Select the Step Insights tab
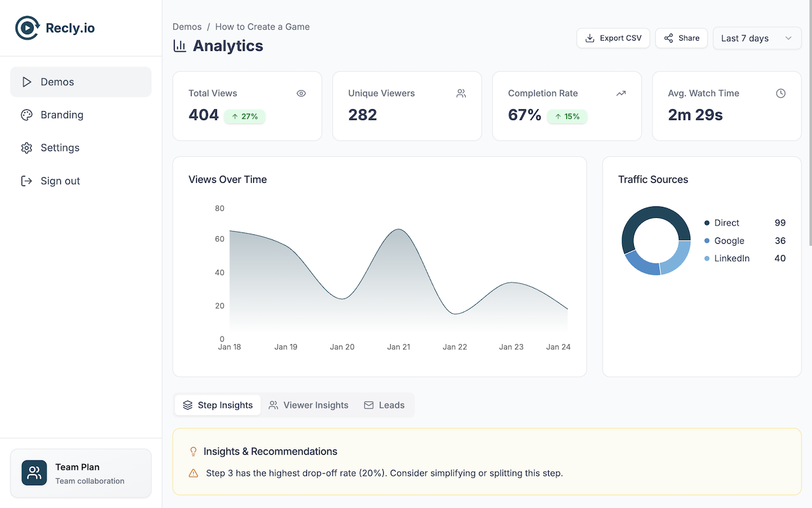812x508 pixels. pos(218,405)
